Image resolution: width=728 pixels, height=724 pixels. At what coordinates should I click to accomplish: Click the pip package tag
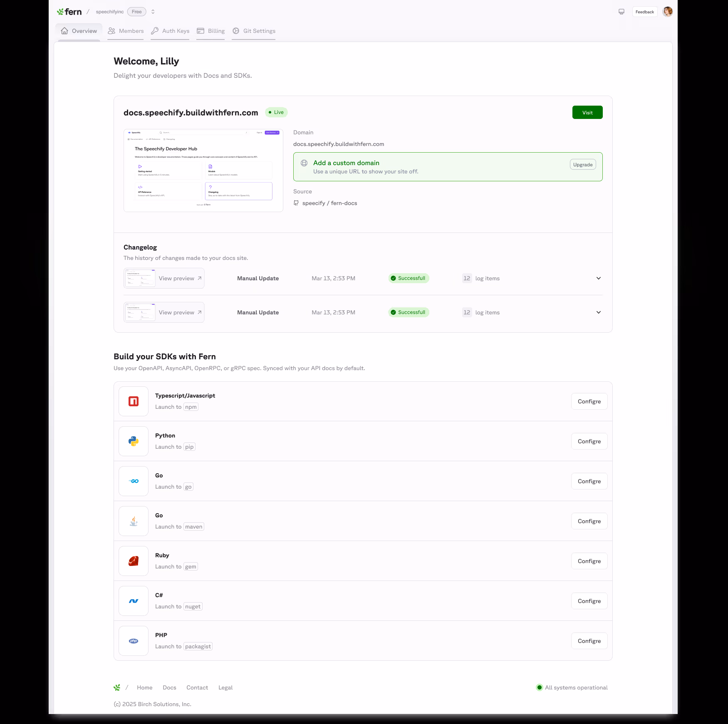[189, 447]
